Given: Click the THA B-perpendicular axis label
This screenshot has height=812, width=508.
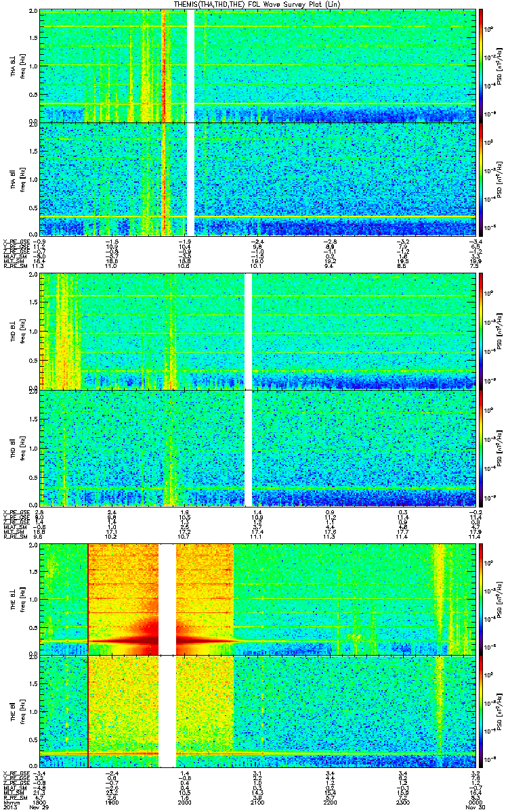Looking at the screenshot, I should pos(14,66).
